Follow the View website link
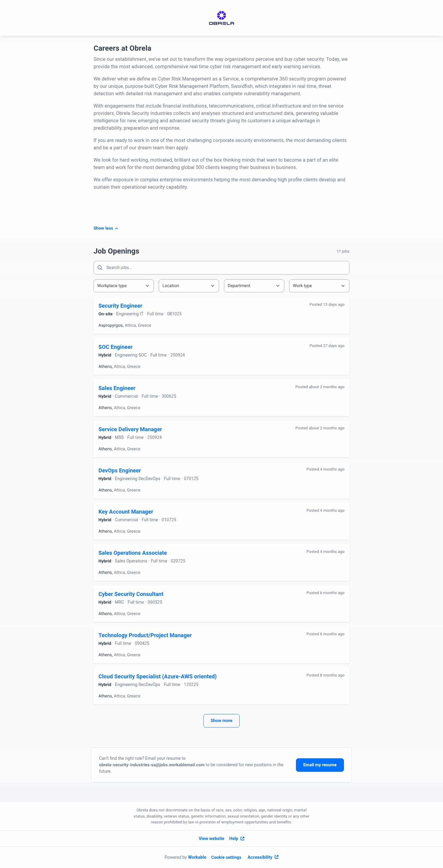Screen dimensions: 443x868 pos(211,838)
